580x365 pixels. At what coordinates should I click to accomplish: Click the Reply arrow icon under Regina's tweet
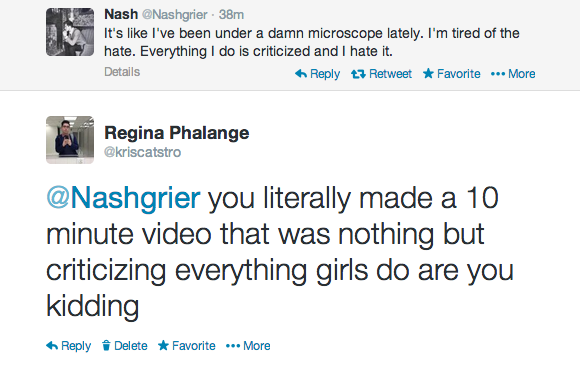click(52, 346)
